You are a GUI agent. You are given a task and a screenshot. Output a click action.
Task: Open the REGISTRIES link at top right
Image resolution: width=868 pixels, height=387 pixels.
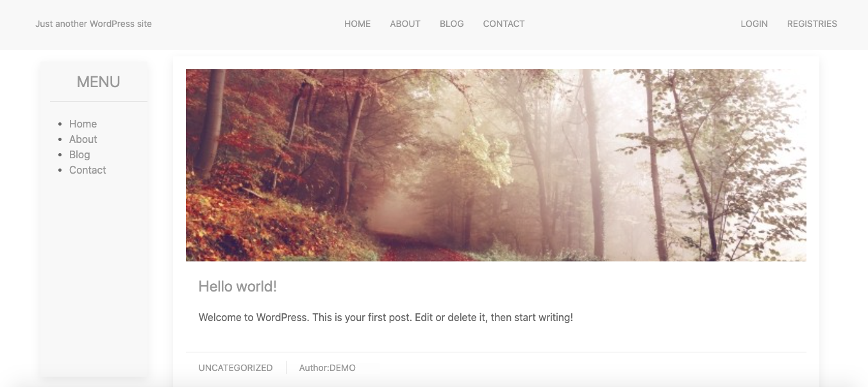[x=812, y=24]
